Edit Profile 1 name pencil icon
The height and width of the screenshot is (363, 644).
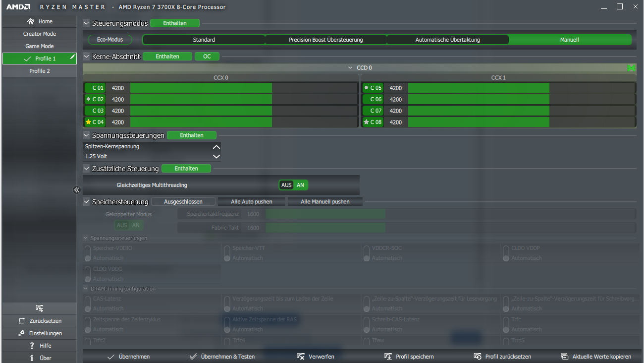pos(73,57)
